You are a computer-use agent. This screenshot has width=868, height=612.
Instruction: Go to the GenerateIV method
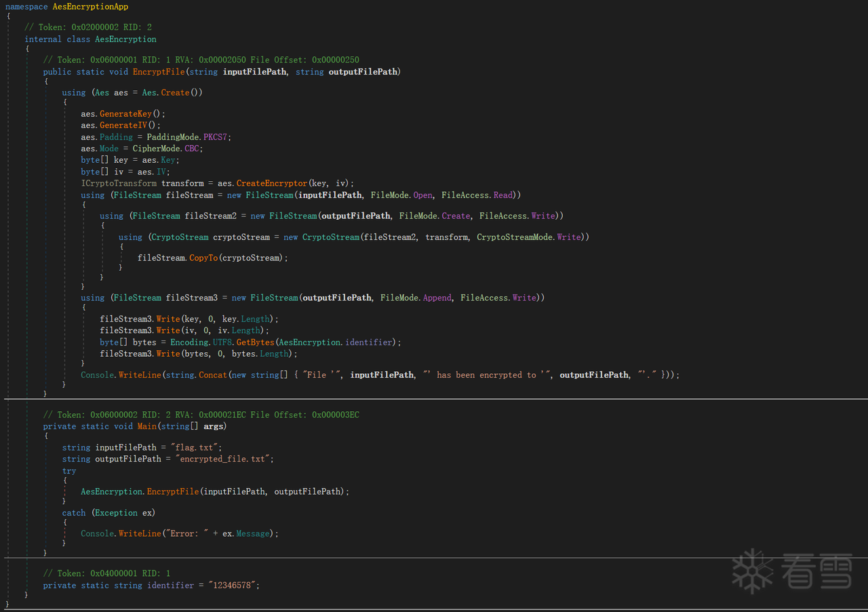point(123,126)
